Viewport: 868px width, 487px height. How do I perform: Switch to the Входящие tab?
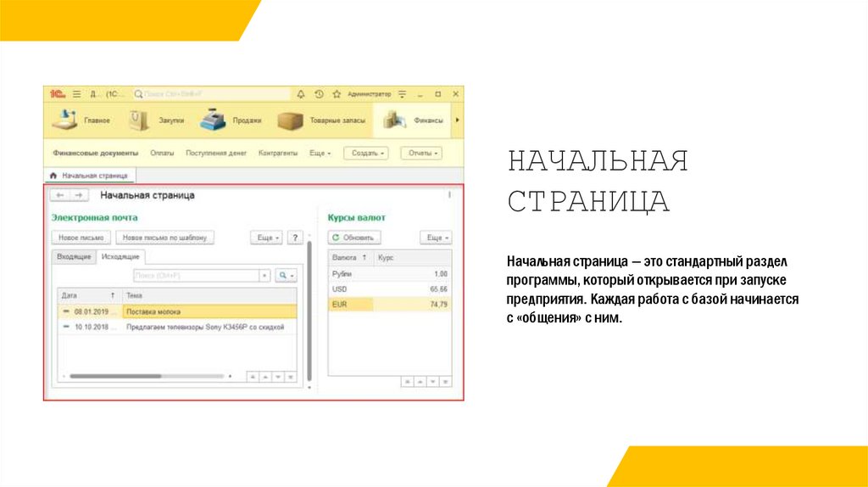click(x=74, y=257)
